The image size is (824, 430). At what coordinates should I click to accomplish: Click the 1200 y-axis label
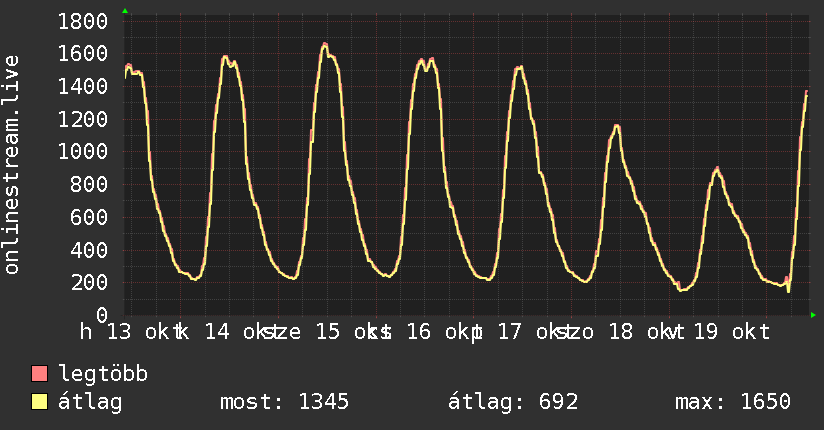tap(83, 119)
